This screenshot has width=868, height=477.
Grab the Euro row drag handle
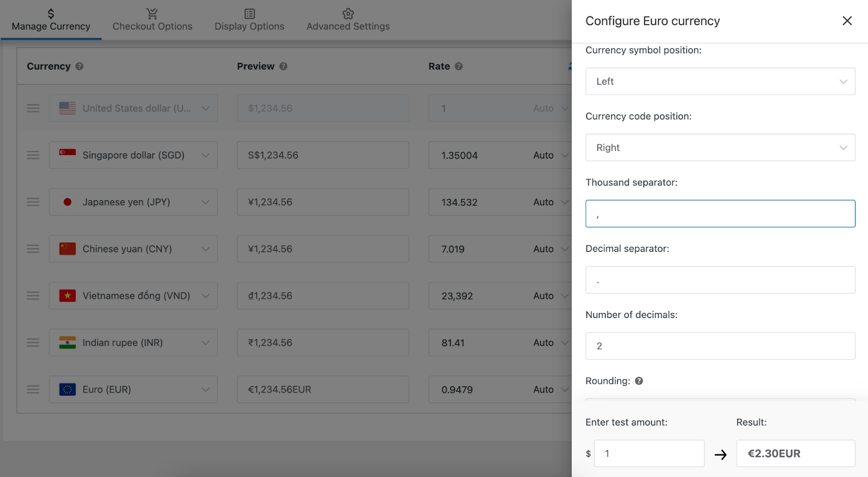[33, 390]
